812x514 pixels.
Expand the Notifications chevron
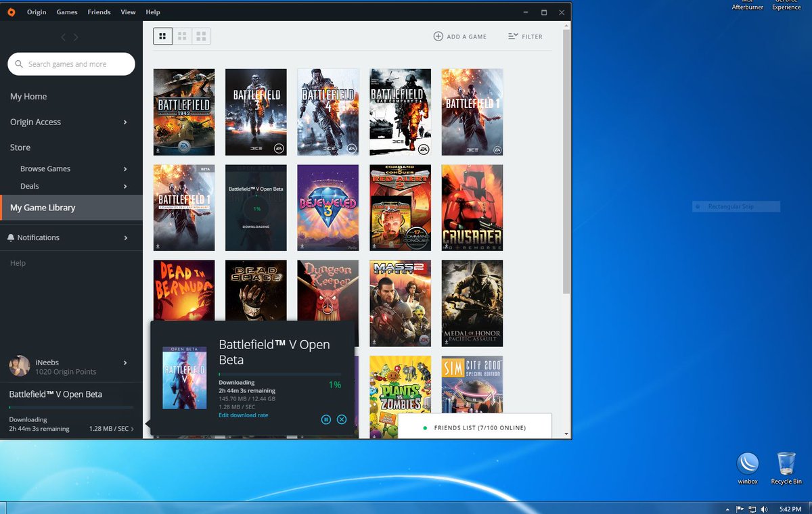[125, 238]
